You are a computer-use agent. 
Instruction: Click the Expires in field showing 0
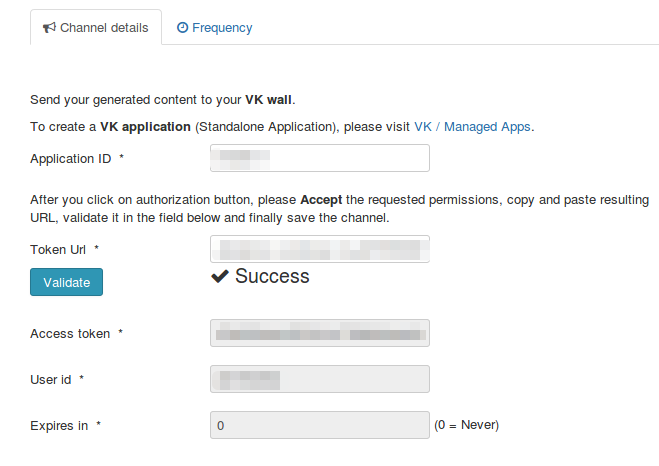(320, 425)
